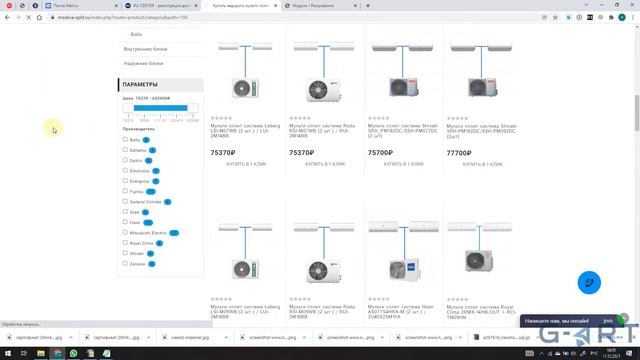Open the Chrome profile avatar
Screen dimensions: 640x360
(x=622, y=18)
